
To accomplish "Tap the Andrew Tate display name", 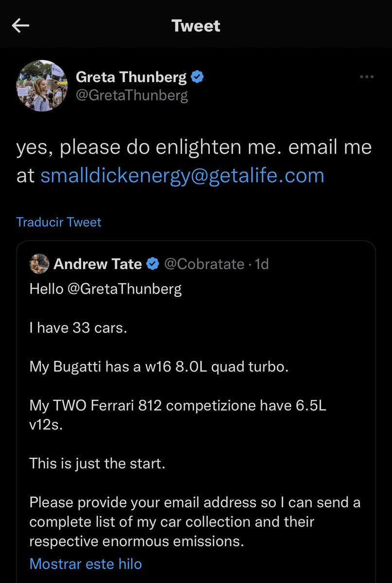I will pyautogui.click(x=98, y=264).
